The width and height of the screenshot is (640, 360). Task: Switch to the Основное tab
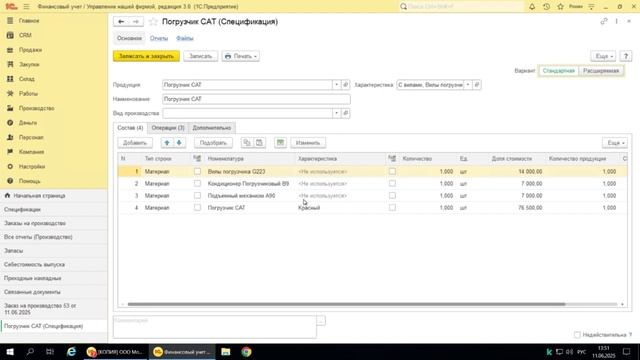129,38
